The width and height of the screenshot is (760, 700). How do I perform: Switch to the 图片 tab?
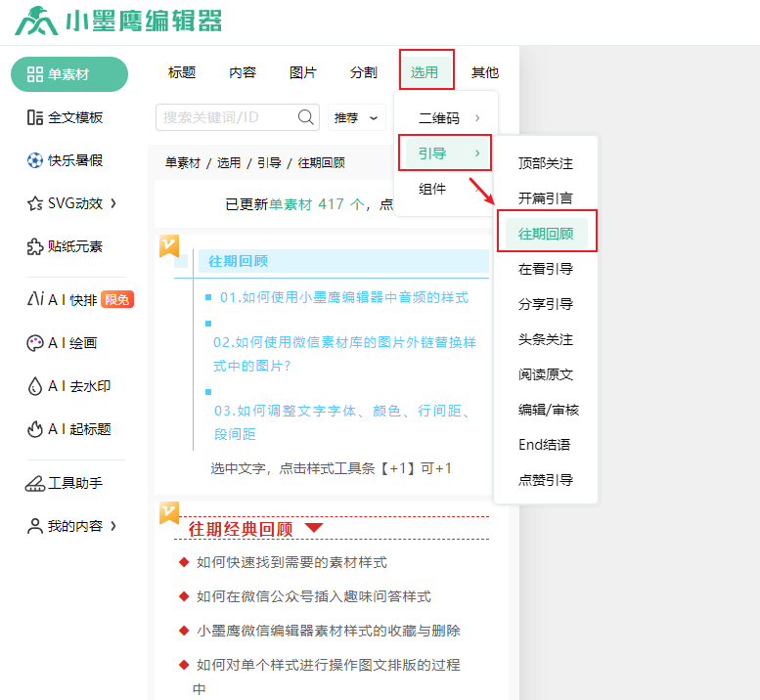click(x=303, y=72)
